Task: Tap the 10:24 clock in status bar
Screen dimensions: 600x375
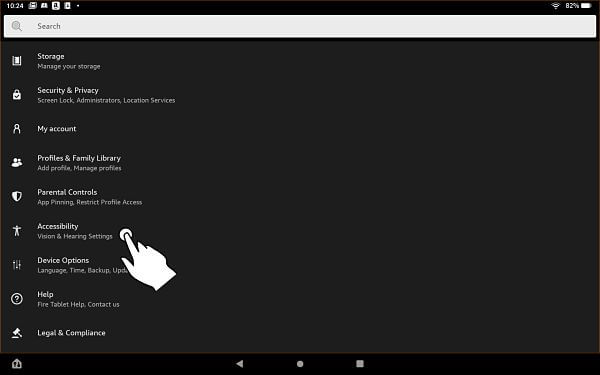Action: [15, 6]
